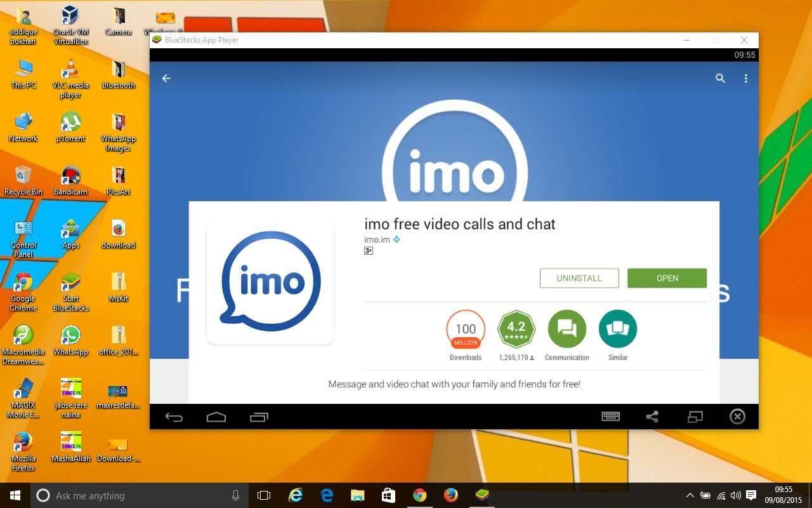Tap the Android back navigation button
812x508 pixels.
click(174, 417)
